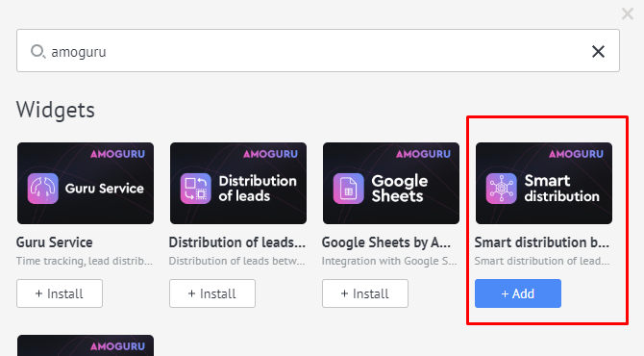The height and width of the screenshot is (356, 644).
Task: Install the Distribution of leads widget
Action: click(212, 293)
